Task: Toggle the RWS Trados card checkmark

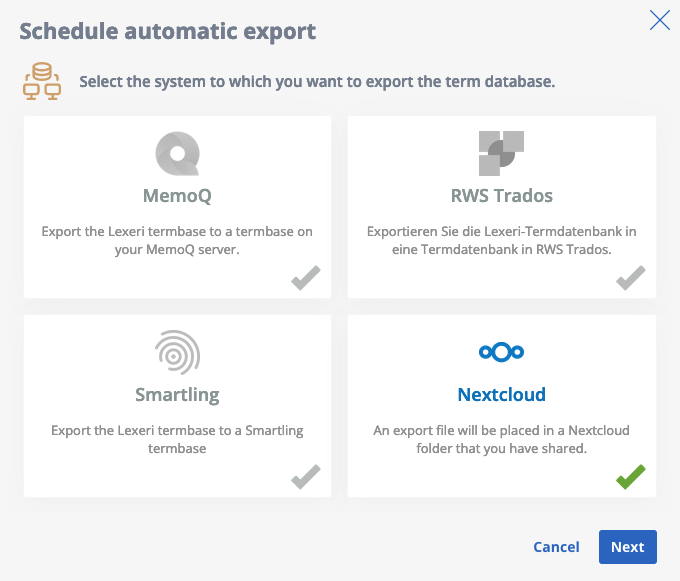Action: tap(631, 277)
